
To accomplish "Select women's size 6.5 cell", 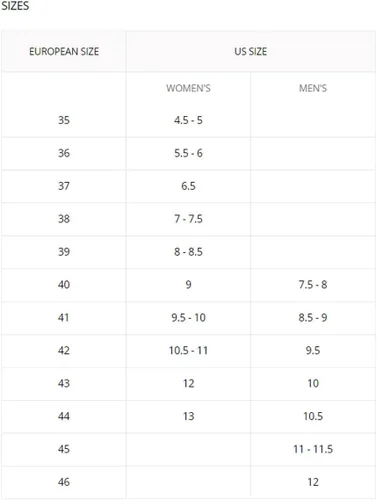I will 188,186.
